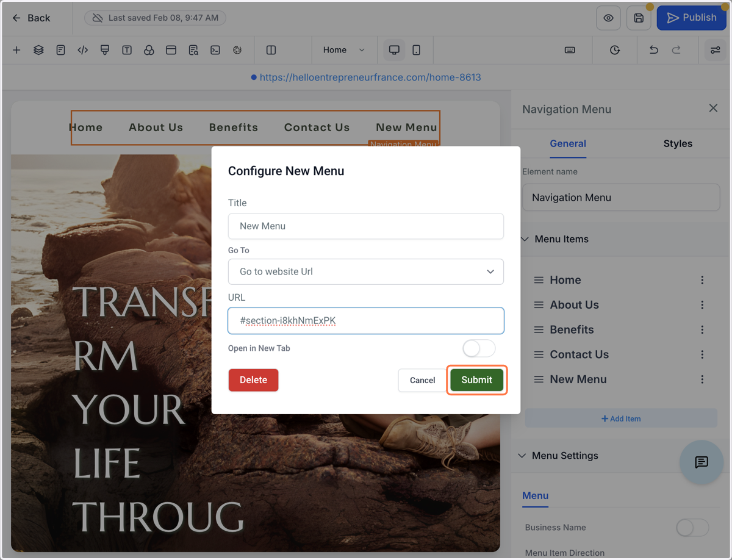The height and width of the screenshot is (560, 732).
Task: Click the text T typography icon
Action: pos(127,50)
